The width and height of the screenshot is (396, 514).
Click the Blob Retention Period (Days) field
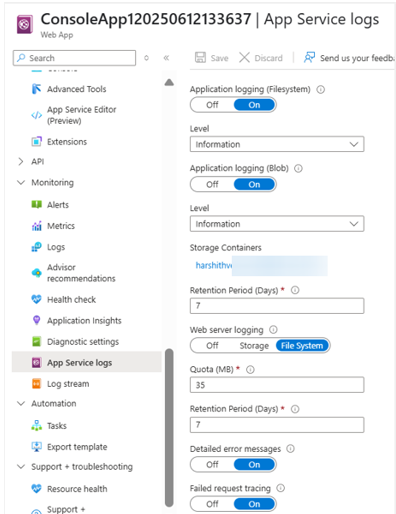click(277, 305)
